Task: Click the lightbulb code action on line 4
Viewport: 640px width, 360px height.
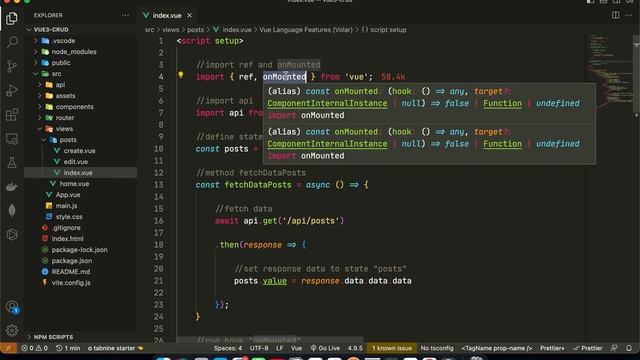Action: [x=180, y=75]
